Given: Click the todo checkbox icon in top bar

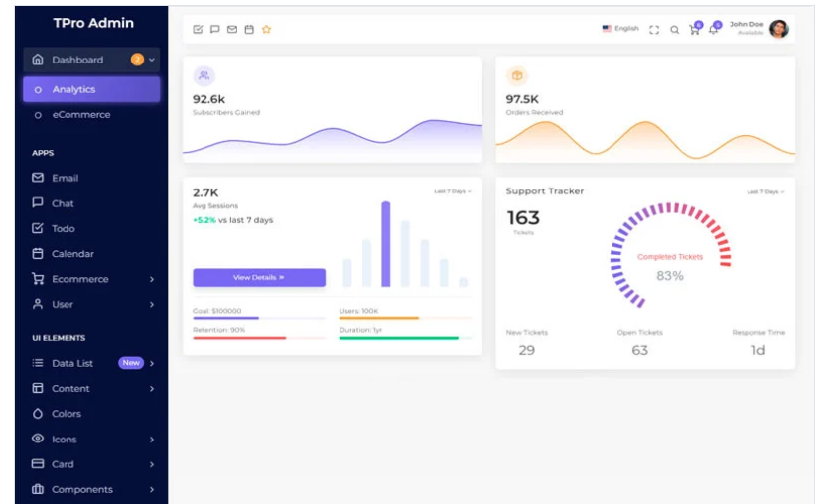Looking at the screenshot, I should [198, 30].
